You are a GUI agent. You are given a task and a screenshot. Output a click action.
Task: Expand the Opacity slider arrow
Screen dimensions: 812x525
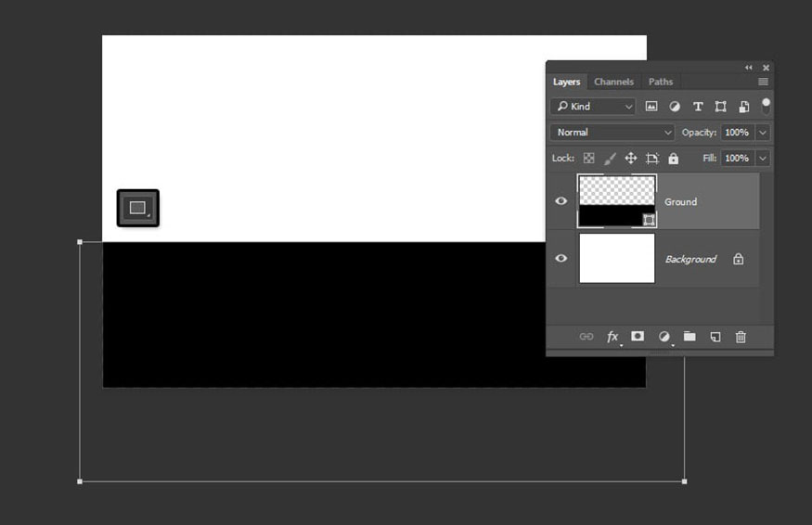[763, 133]
